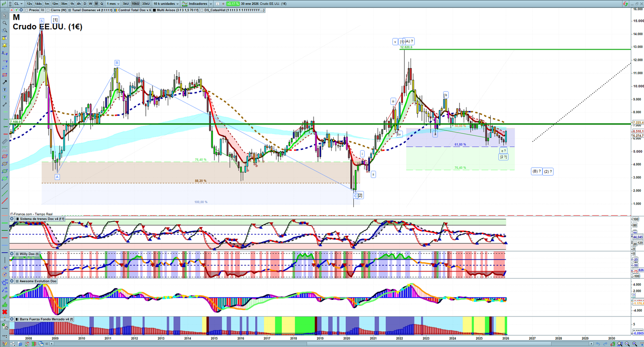Click the green add icon on price row

(16, 10)
